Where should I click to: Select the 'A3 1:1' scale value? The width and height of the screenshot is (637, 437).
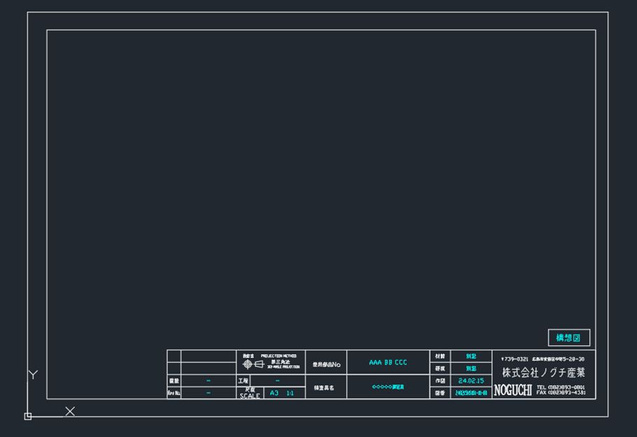[282, 393]
